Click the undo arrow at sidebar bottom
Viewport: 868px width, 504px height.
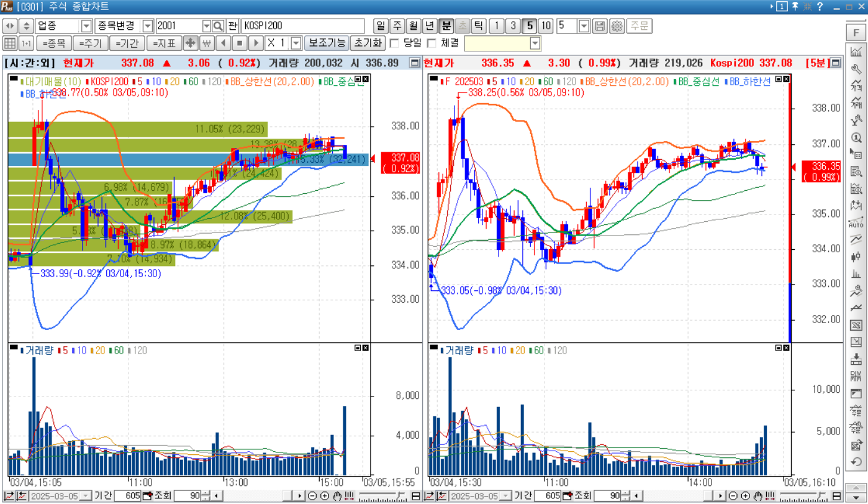(856, 462)
